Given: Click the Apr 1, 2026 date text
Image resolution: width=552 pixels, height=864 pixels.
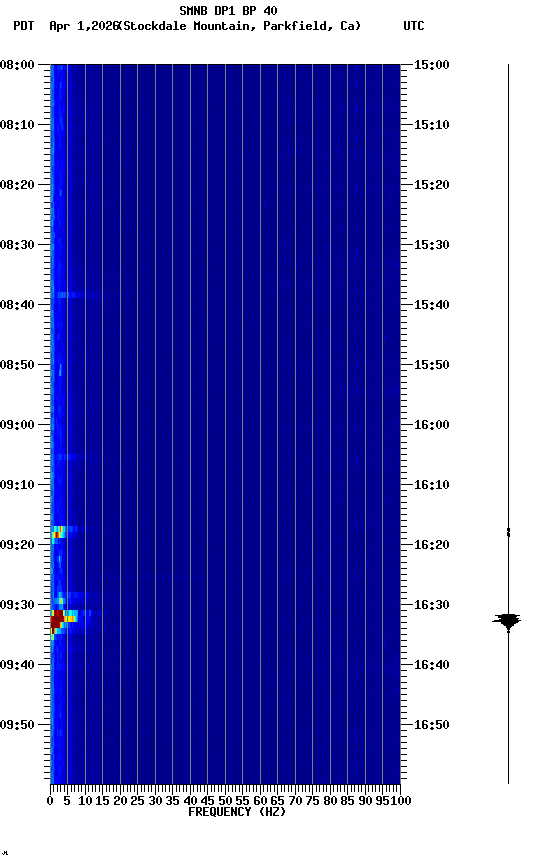Looking at the screenshot, I should click(84, 26).
